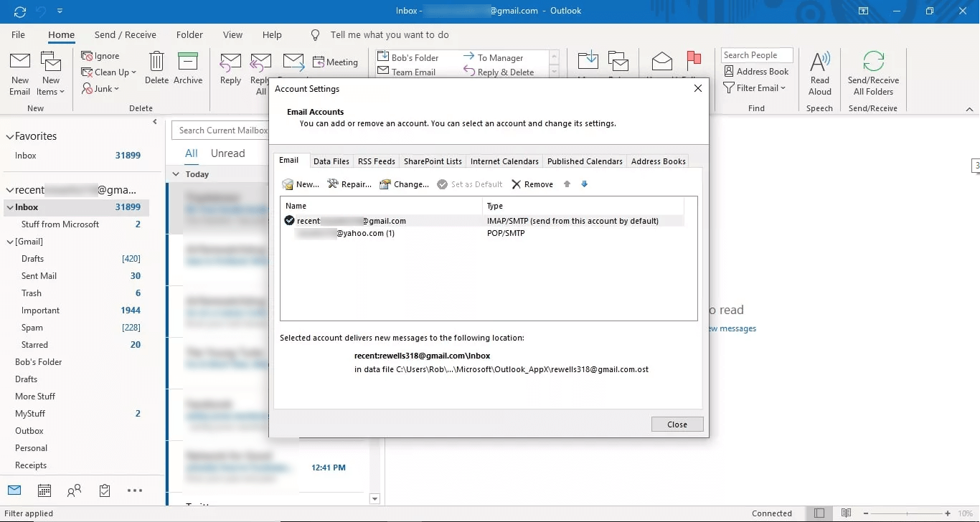
Task: Click the blue move-down arrow
Action: 584,184
